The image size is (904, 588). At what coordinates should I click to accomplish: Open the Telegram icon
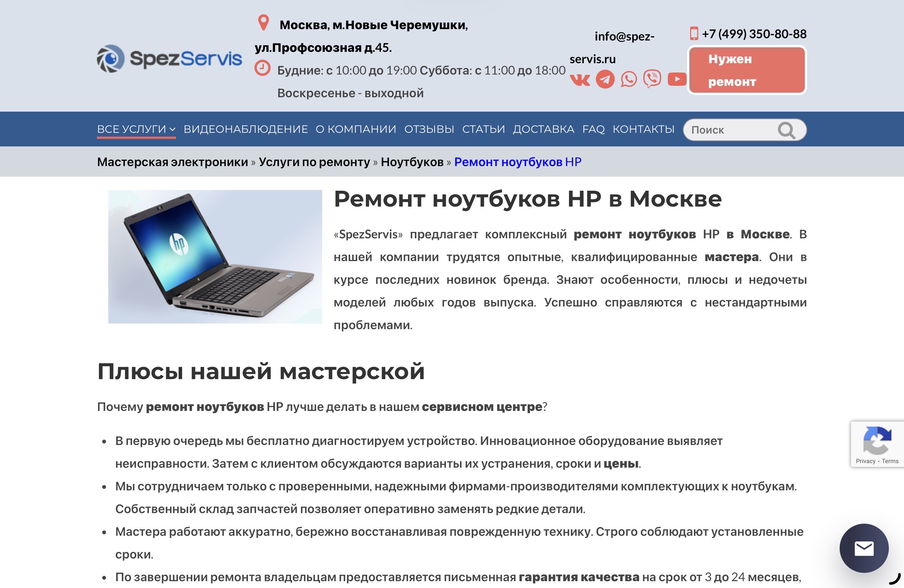[x=605, y=79]
